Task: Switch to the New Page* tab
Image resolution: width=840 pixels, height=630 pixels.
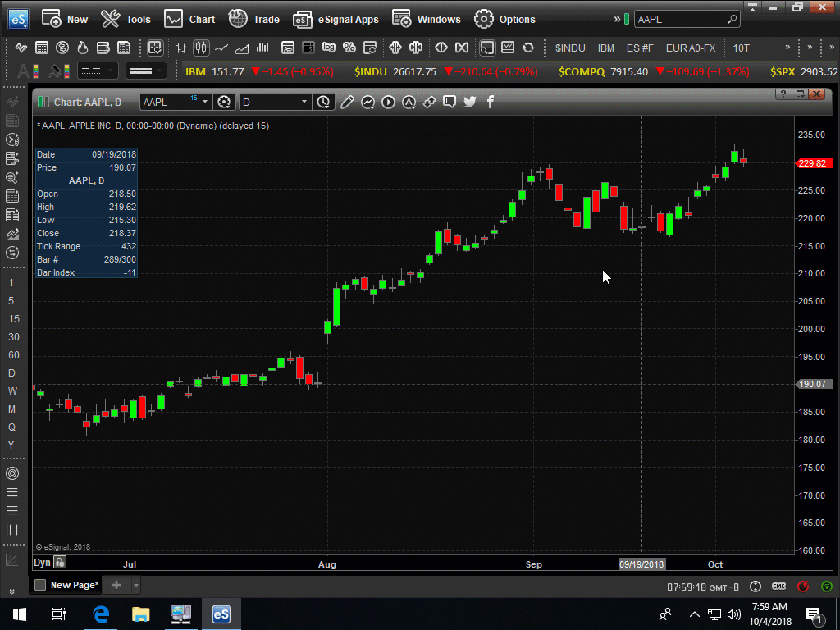Action: 66,585
